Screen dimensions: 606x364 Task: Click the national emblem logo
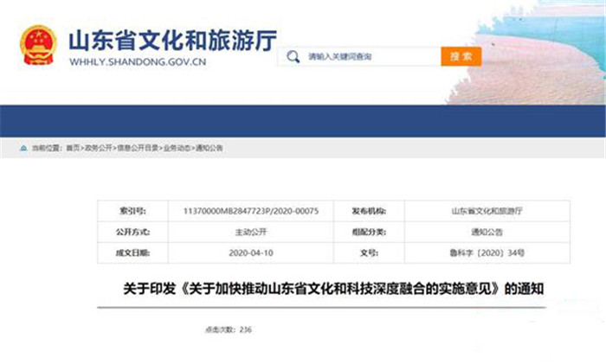click(38, 44)
